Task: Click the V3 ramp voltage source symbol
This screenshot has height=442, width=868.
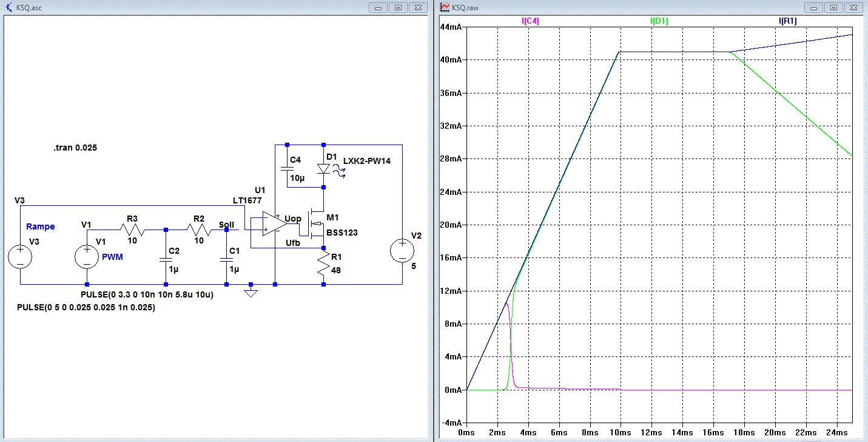Action: 20,257
